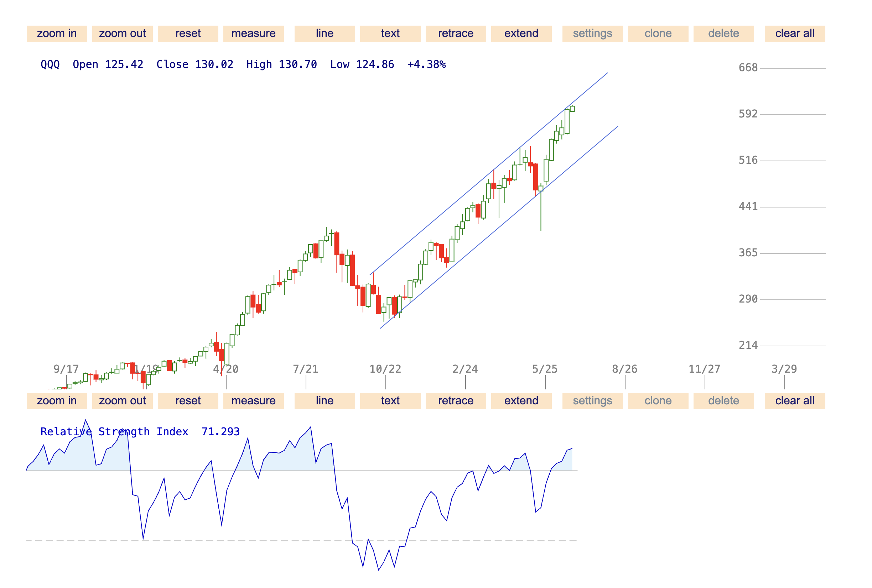Activate the top 'measure' tool
Image resolution: width=872 pixels, height=588 pixels.
coord(253,34)
